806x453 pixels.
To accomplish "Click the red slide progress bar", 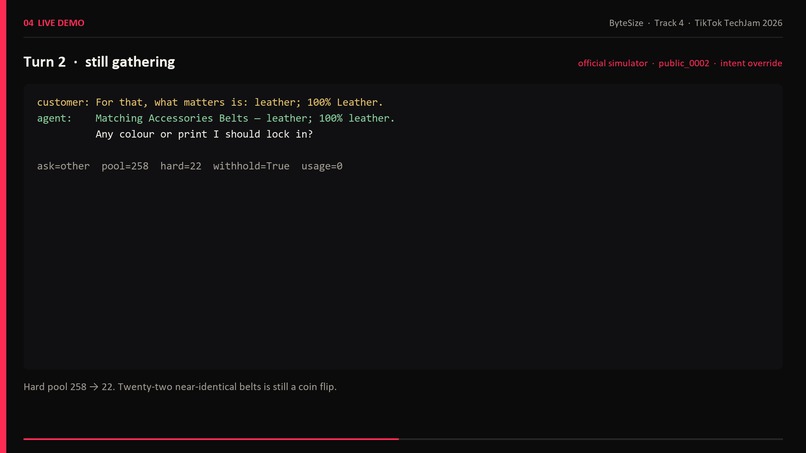I will click(211, 439).
